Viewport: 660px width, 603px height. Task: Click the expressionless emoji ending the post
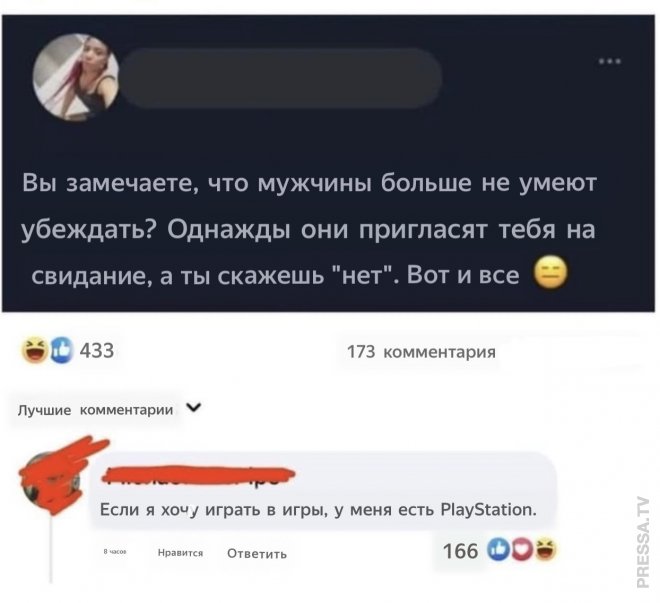[x=551, y=272]
